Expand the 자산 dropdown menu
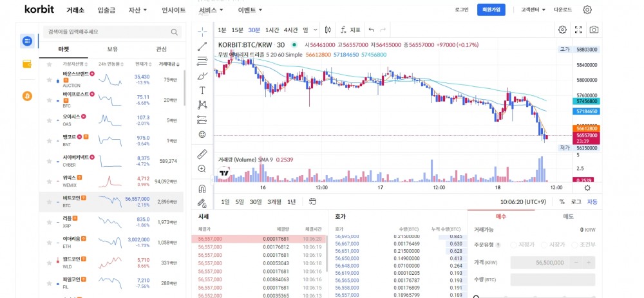The width and height of the screenshot is (644, 298). (138, 10)
